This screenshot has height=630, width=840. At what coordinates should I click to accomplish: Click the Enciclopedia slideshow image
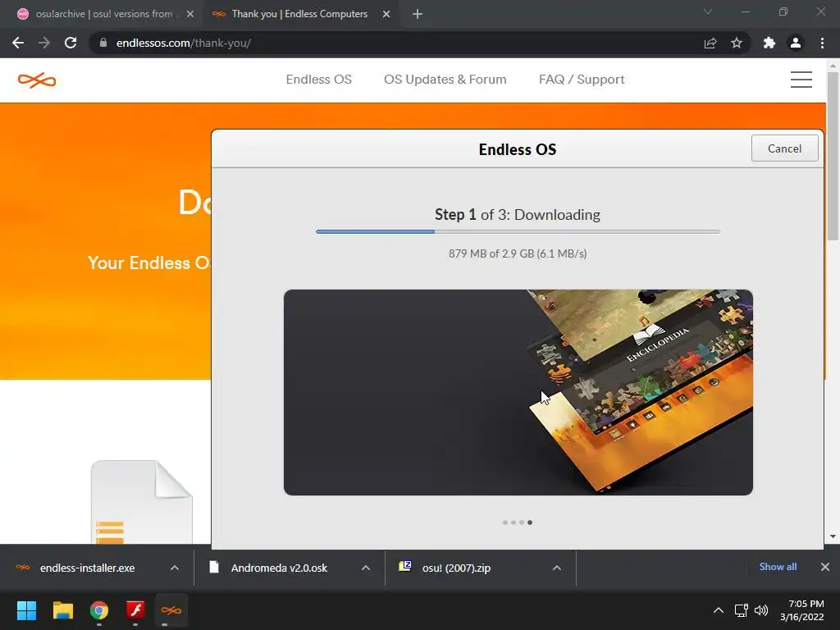pos(518,392)
